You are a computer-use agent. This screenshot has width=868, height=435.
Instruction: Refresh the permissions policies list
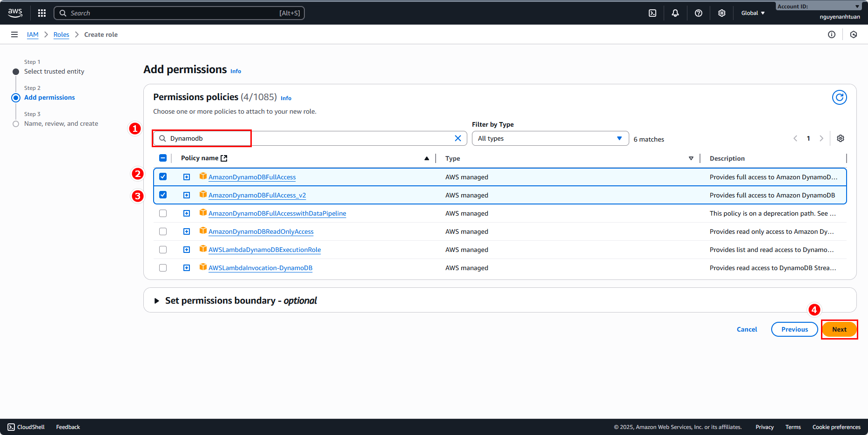[x=839, y=97]
